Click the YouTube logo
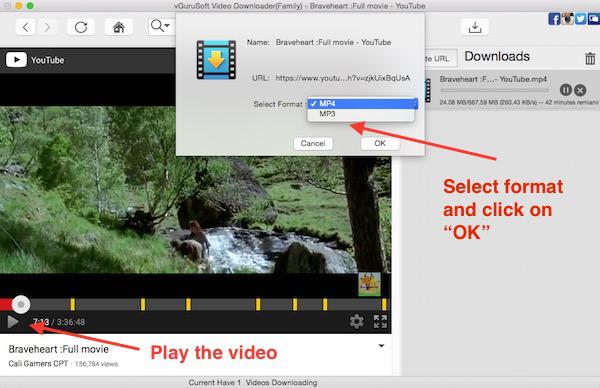The height and width of the screenshot is (388, 600). (x=35, y=60)
